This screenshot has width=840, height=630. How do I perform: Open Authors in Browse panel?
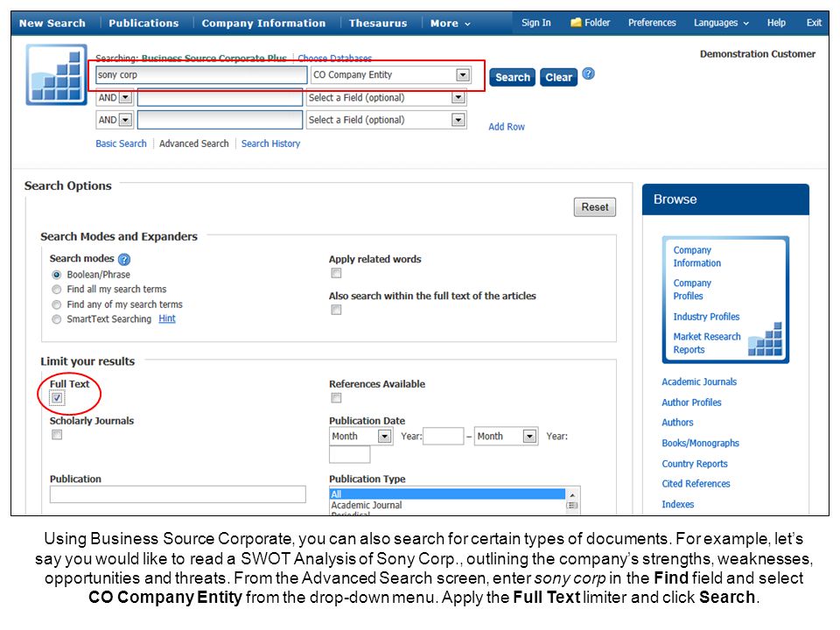point(677,422)
